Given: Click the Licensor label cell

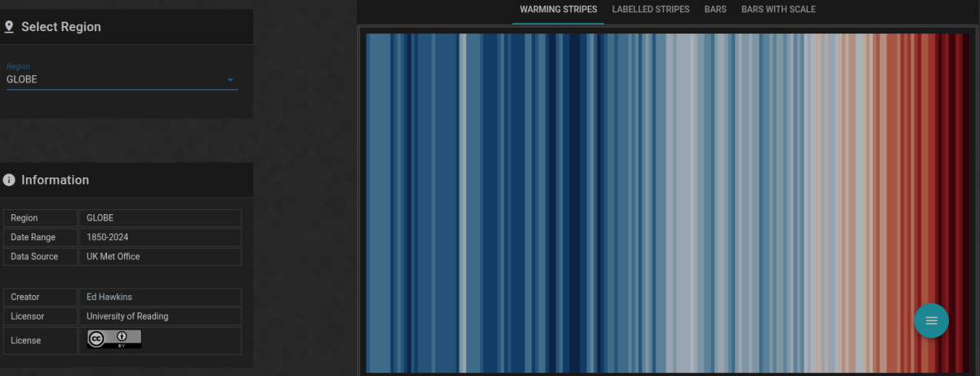Looking at the screenshot, I should [41, 316].
